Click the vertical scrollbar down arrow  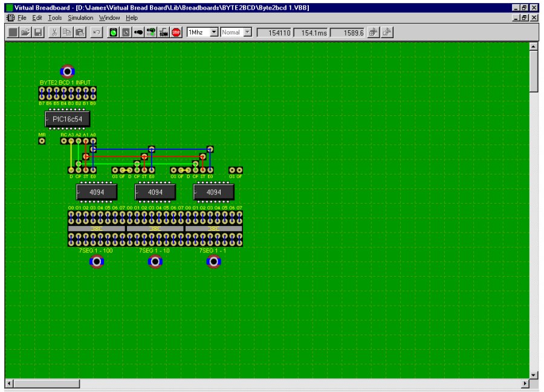[534, 374]
